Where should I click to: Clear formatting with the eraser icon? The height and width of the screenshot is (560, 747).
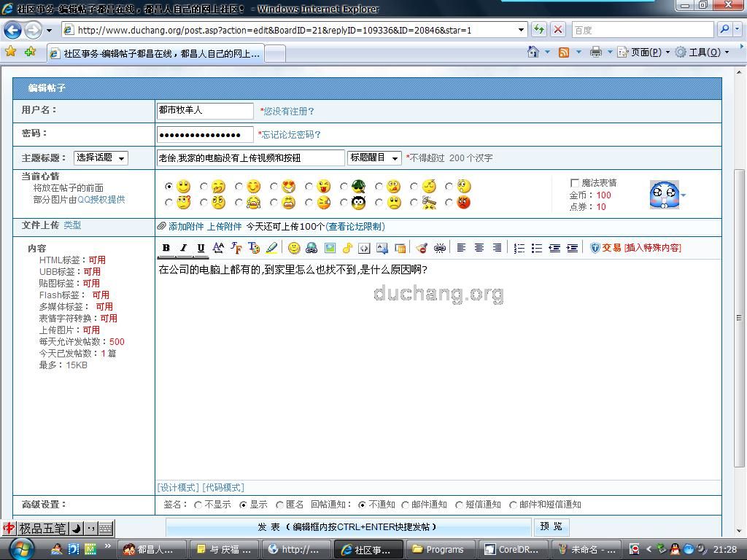pyautogui.click(x=422, y=248)
